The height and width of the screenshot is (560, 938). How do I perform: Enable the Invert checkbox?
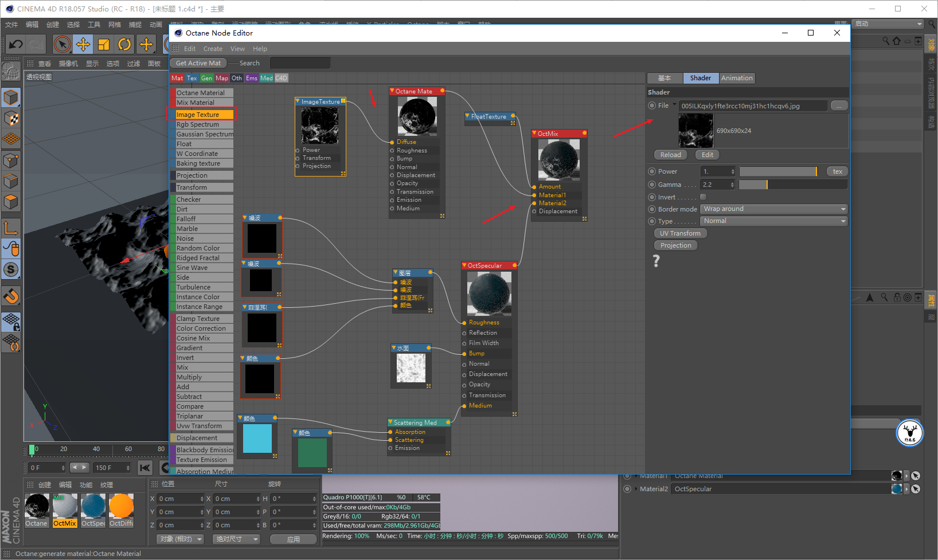coord(703,197)
